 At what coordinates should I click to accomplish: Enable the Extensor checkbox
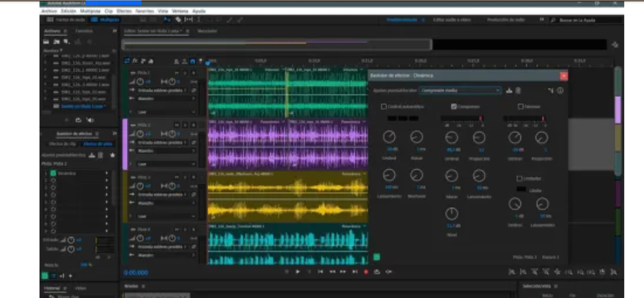tap(520, 106)
